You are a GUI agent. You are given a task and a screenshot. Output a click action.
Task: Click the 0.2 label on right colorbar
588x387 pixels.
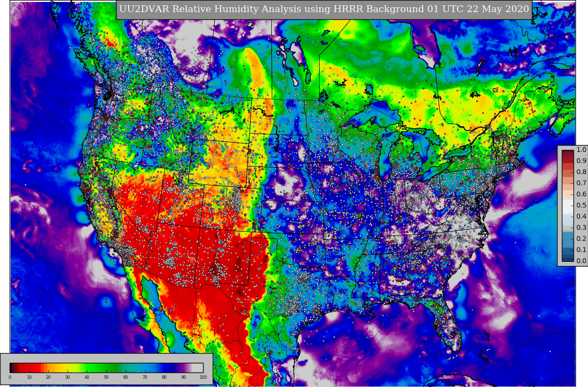pyautogui.click(x=581, y=238)
